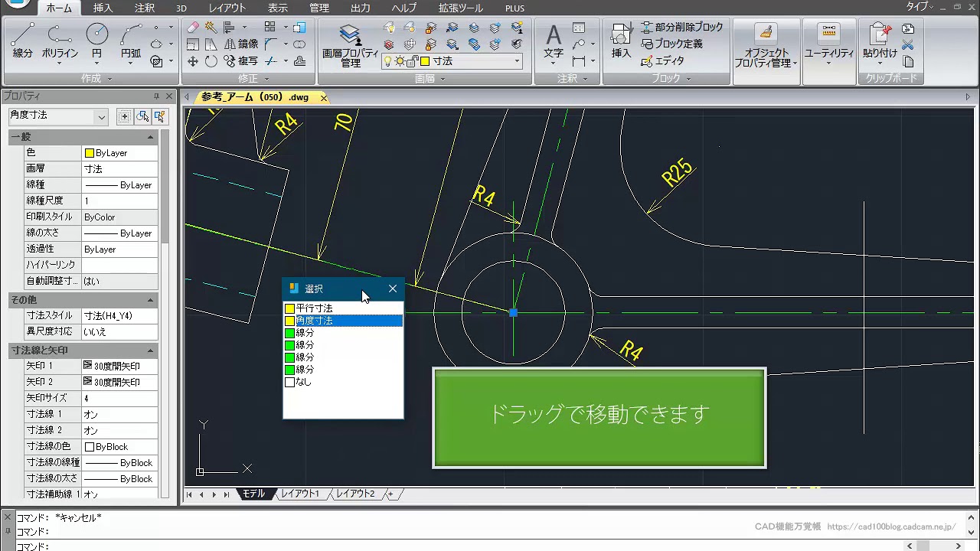Open オブジェクトプロパティ管理 tool

[x=766, y=46]
